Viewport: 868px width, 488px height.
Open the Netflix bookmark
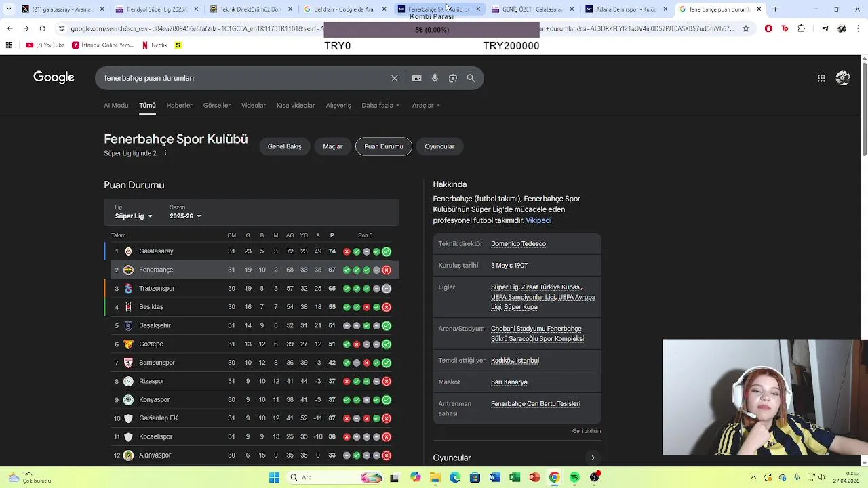click(155, 45)
